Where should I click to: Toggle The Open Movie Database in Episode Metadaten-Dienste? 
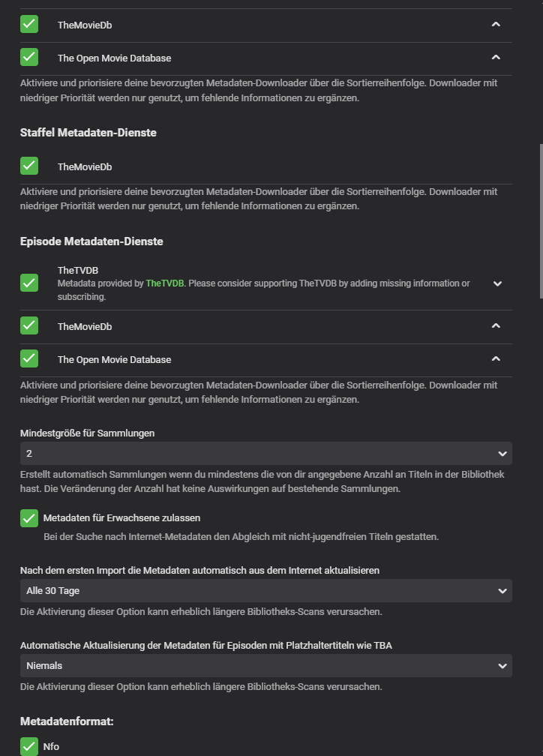[x=29, y=359]
